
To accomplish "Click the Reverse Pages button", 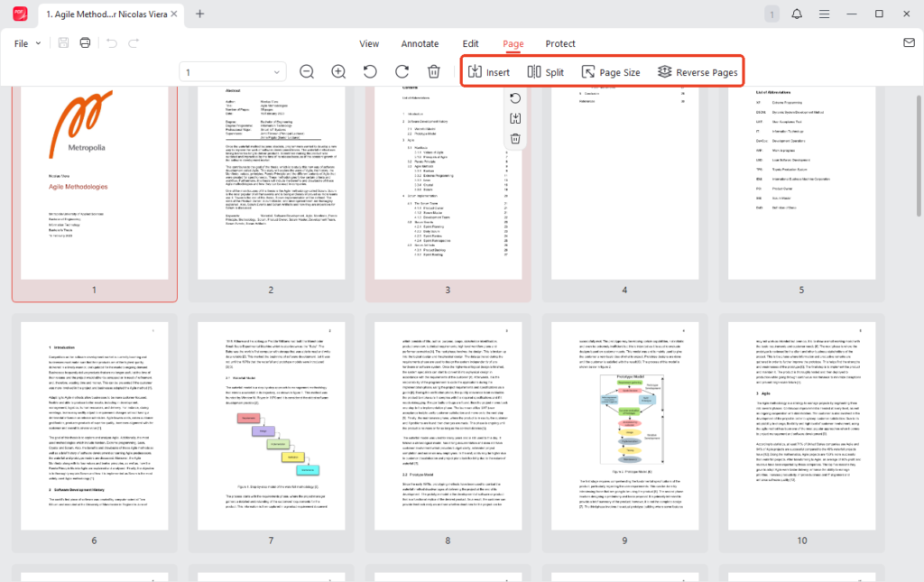I will pos(698,72).
